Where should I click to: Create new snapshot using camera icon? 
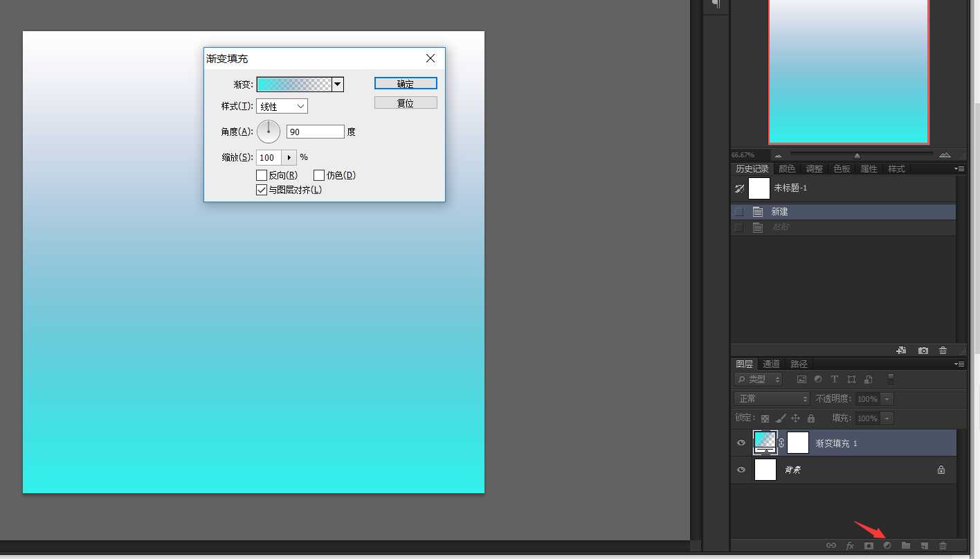[923, 351]
